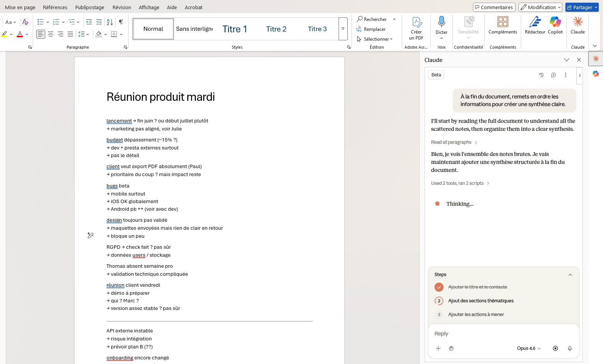This screenshot has width=603, height=364.
Task: Open chat history in Claude panel
Action: tap(541, 75)
